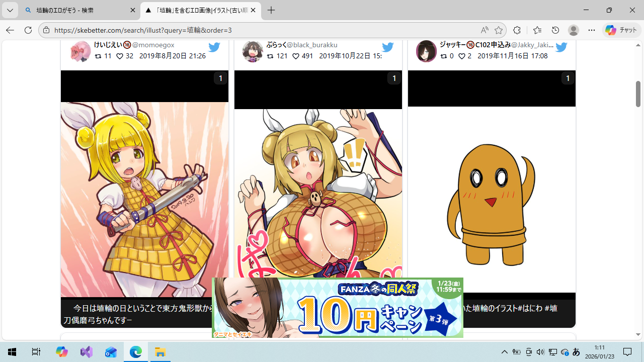Show hidden system tray icons
The image size is (644, 362).
tap(505, 352)
